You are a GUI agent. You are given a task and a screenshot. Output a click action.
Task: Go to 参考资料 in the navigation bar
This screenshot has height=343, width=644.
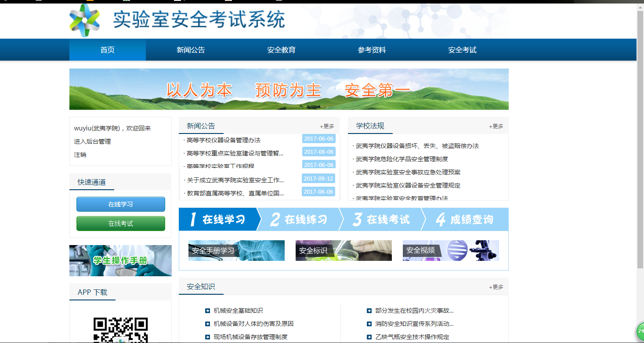[372, 50]
